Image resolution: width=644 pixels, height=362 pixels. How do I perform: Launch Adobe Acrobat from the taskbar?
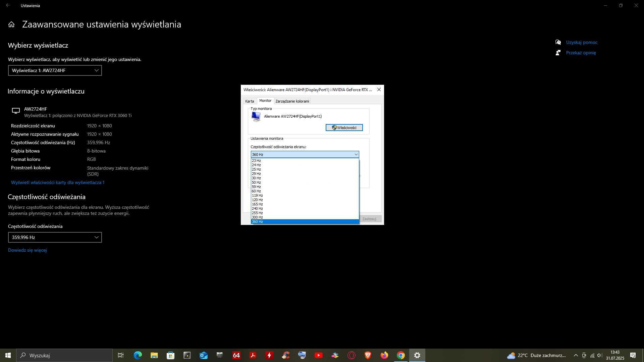click(253, 355)
